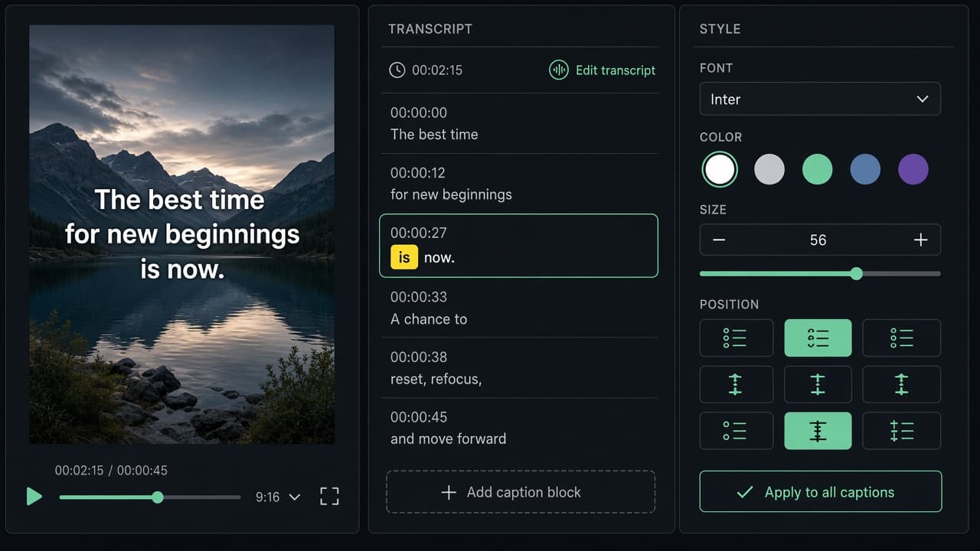Open the Inter font dropdown

click(x=820, y=99)
